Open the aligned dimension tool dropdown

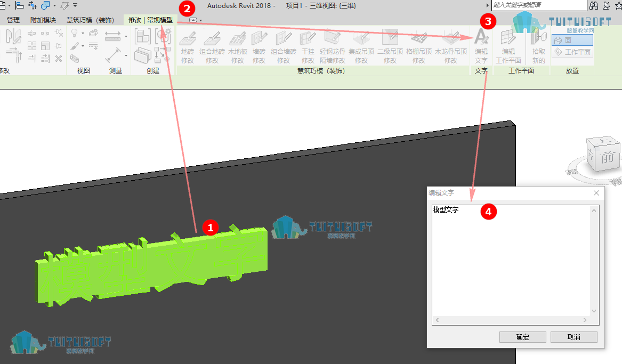pyautogui.click(x=126, y=55)
